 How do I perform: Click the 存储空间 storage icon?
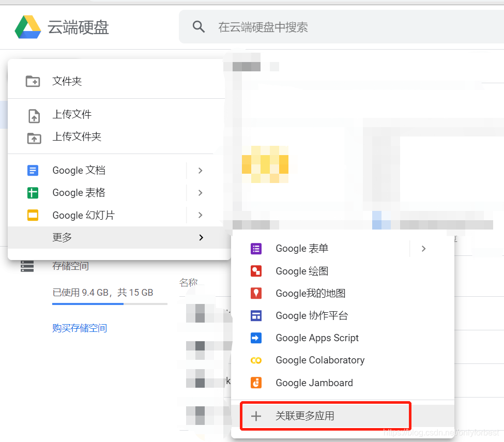coord(27,266)
